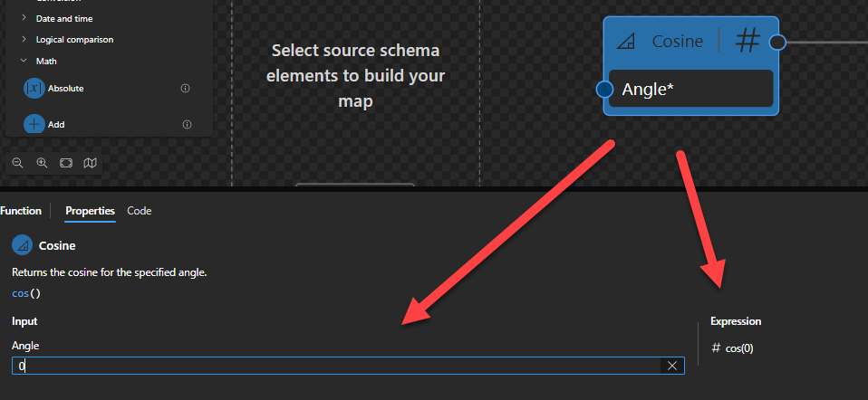Image resolution: width=868 pixels, height=400 pixels.
Task: Click the Angle input connector circle
Action: point(605,89)
